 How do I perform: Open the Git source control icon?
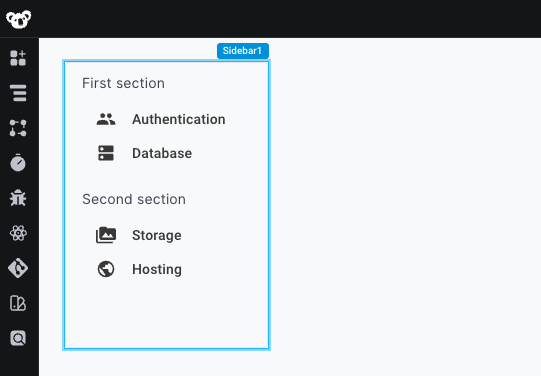pos(18,268)
